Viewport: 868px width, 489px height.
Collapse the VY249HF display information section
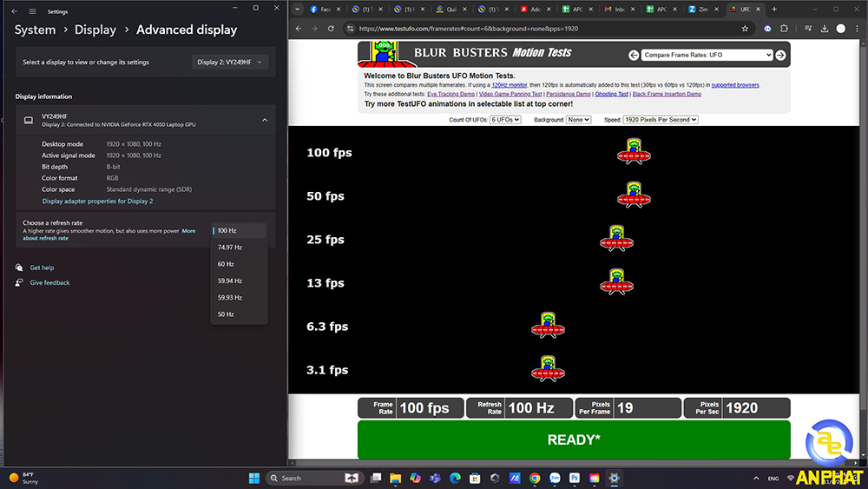[265, 120]
